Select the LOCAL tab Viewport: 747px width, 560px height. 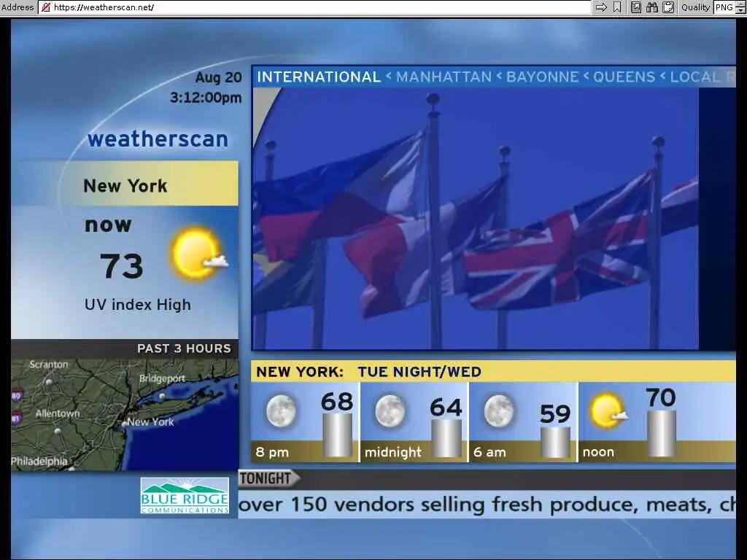click(695, 77)
